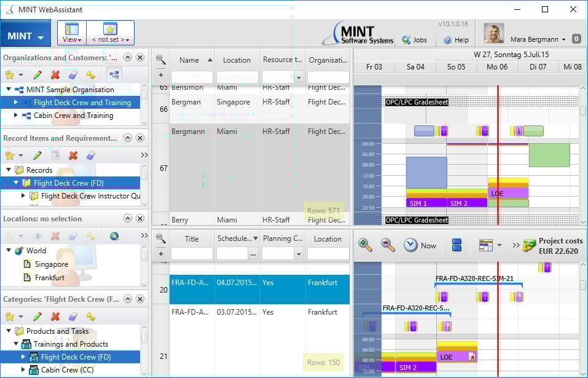Click the blue stacked rows layout icon
Viewport: 588px width, 378px height.
(457, 245)
